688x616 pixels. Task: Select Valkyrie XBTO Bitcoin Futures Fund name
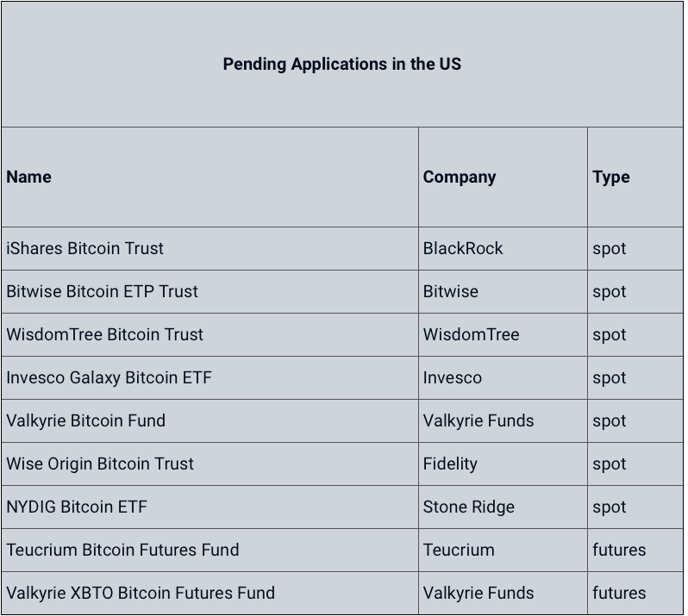(141, 593)
